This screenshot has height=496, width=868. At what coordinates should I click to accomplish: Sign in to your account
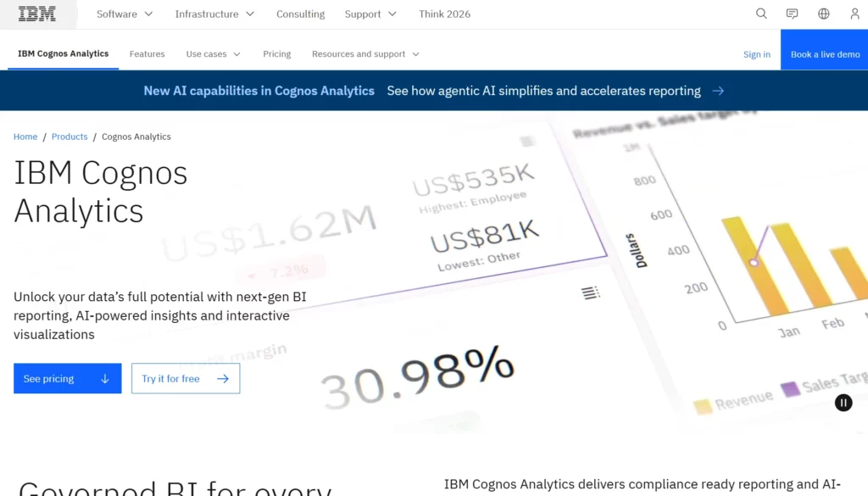coord(756,53)
